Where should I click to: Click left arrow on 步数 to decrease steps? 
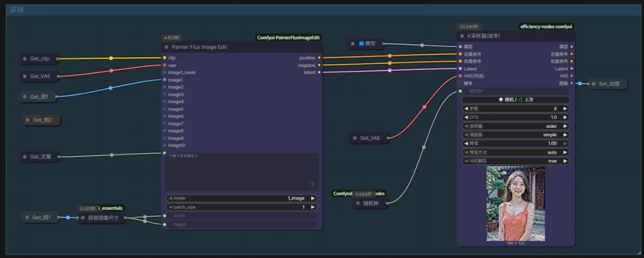tap(466, 109)
